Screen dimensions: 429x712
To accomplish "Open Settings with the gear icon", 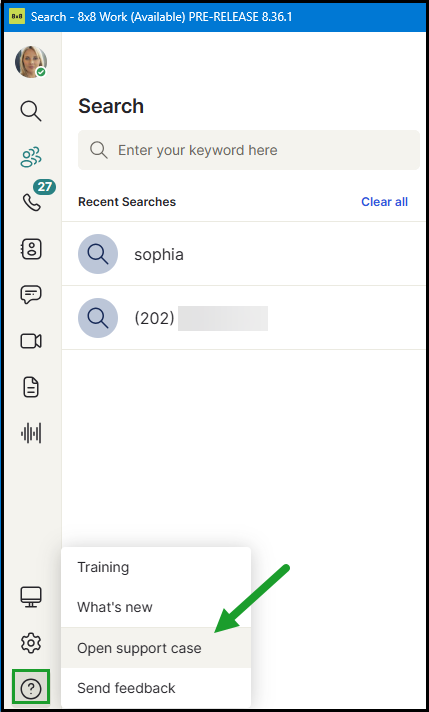I will (31, 643).
